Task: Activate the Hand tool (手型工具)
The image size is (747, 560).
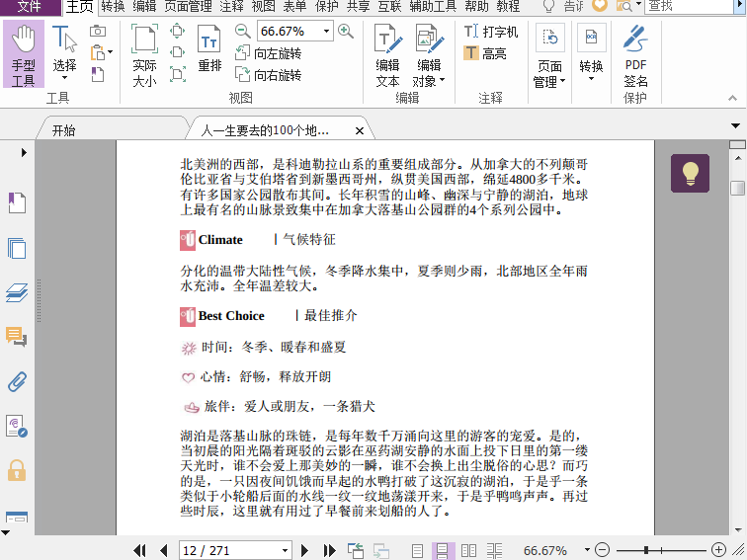Action: pos(24,53)
